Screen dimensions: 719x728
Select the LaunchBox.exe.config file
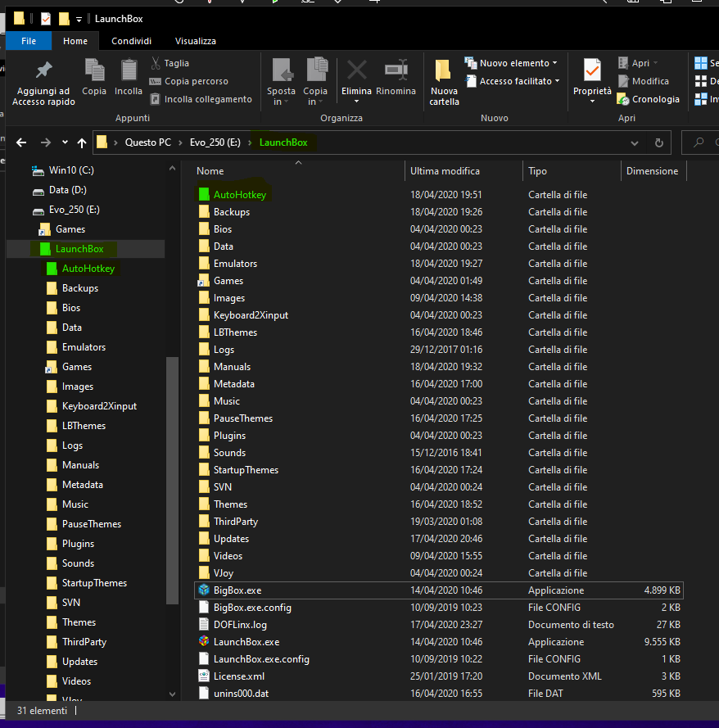click(261, 658)
